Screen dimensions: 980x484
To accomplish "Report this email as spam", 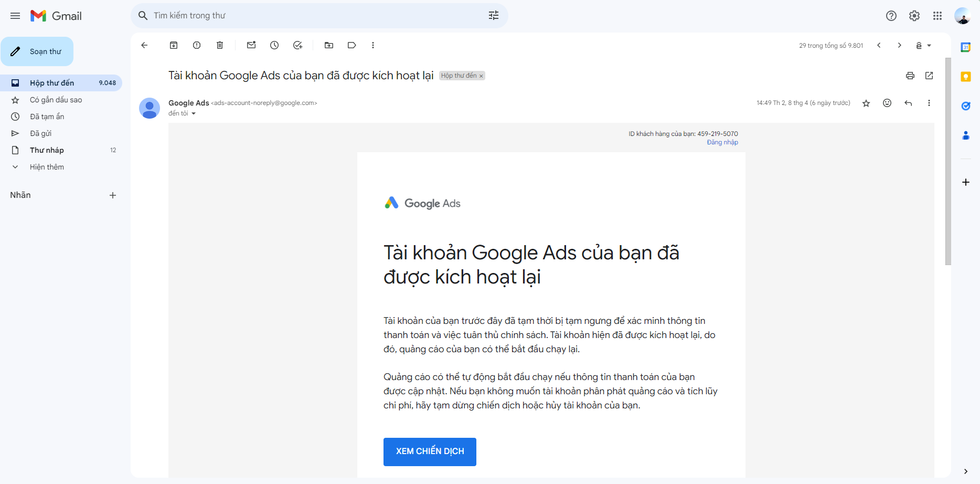I will tap(197, 45).
